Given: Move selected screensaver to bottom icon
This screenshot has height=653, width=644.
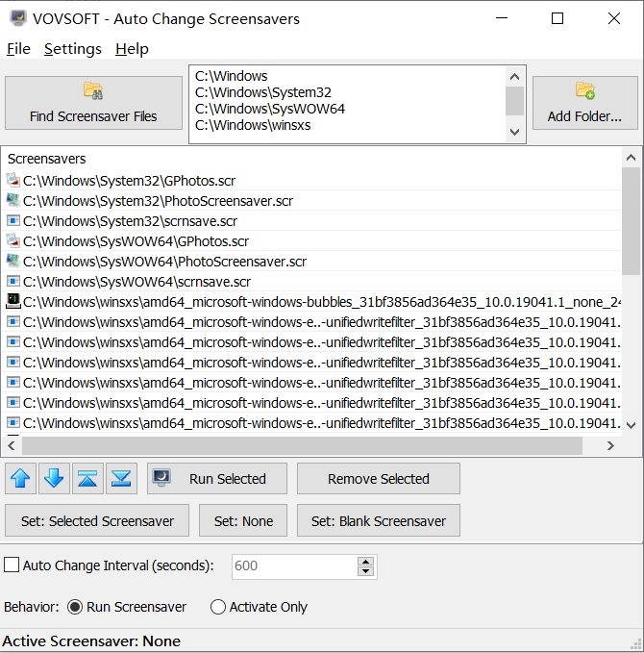Looking at the screenshot, I should point(121,479).
